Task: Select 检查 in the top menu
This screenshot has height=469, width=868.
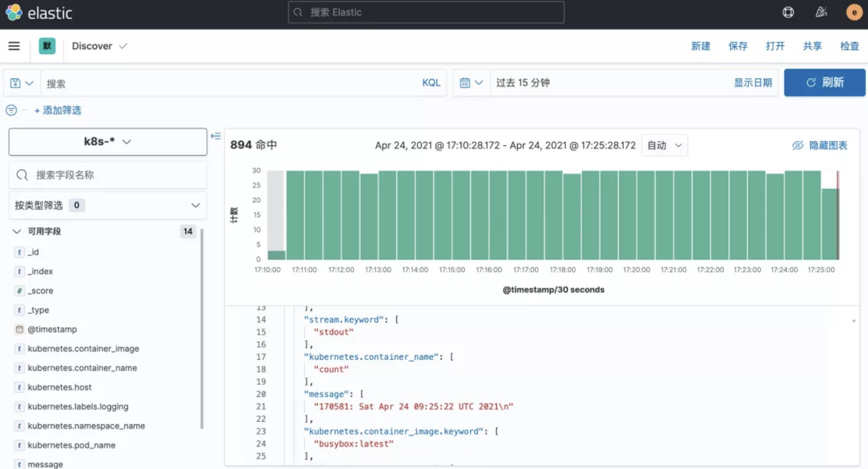Action: tap(850, 46)
